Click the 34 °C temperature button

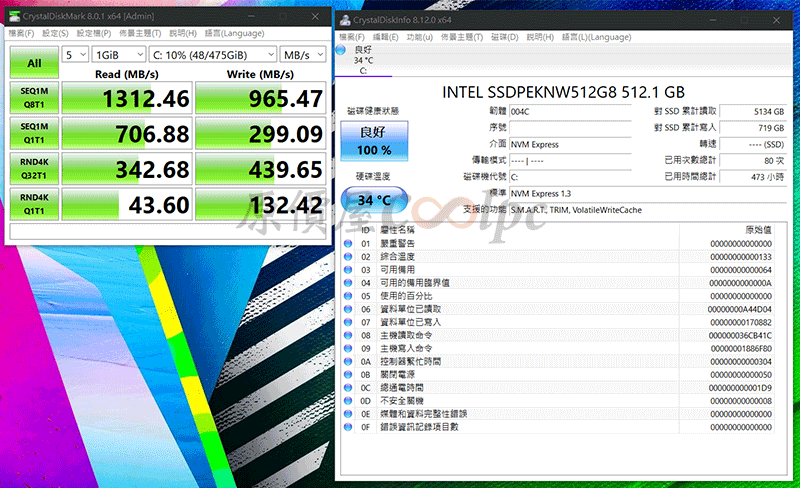point(374,200)
